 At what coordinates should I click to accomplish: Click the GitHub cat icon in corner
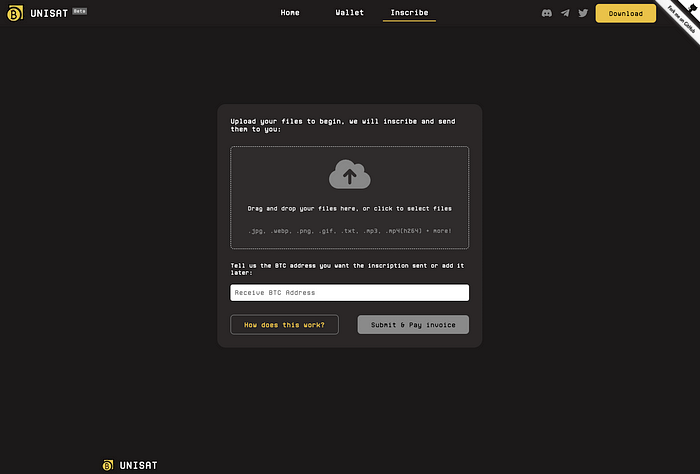(691, 7)
